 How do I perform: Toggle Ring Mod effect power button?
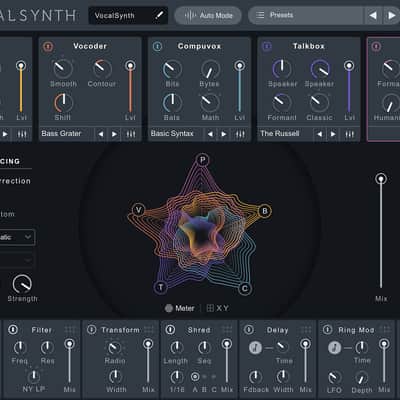327,330
